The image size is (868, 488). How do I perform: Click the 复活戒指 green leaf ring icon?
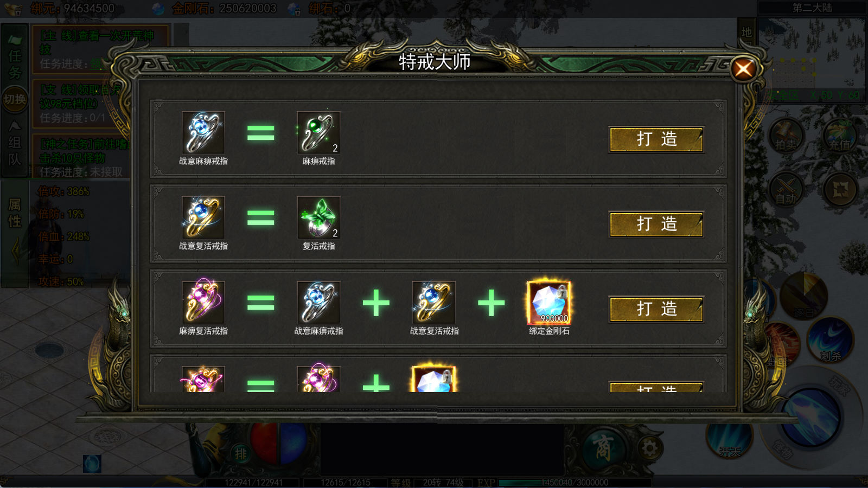click(x=318, y=217)
